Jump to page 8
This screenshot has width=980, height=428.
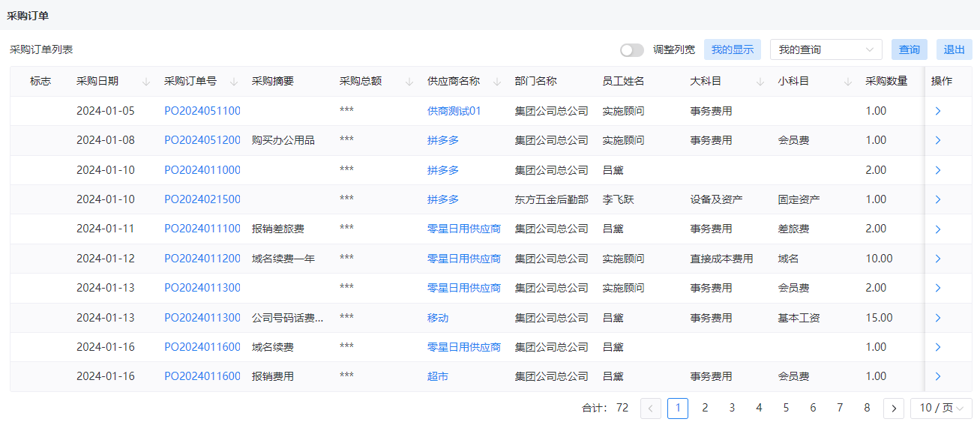pyautogui.click(x=867, y=408)
